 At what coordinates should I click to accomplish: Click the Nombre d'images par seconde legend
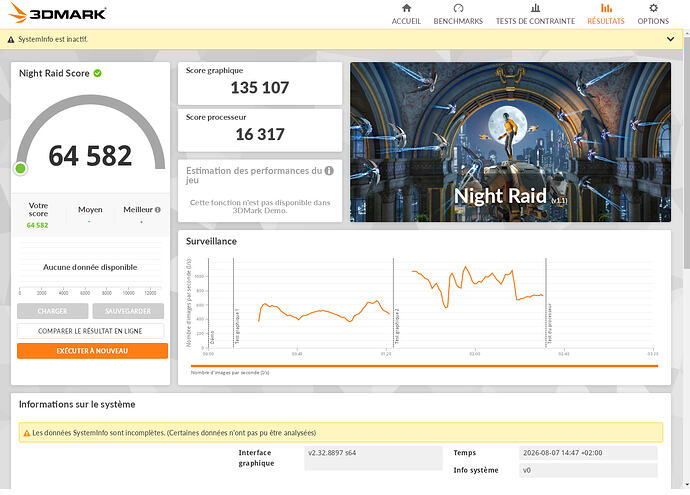click(230, 373)
